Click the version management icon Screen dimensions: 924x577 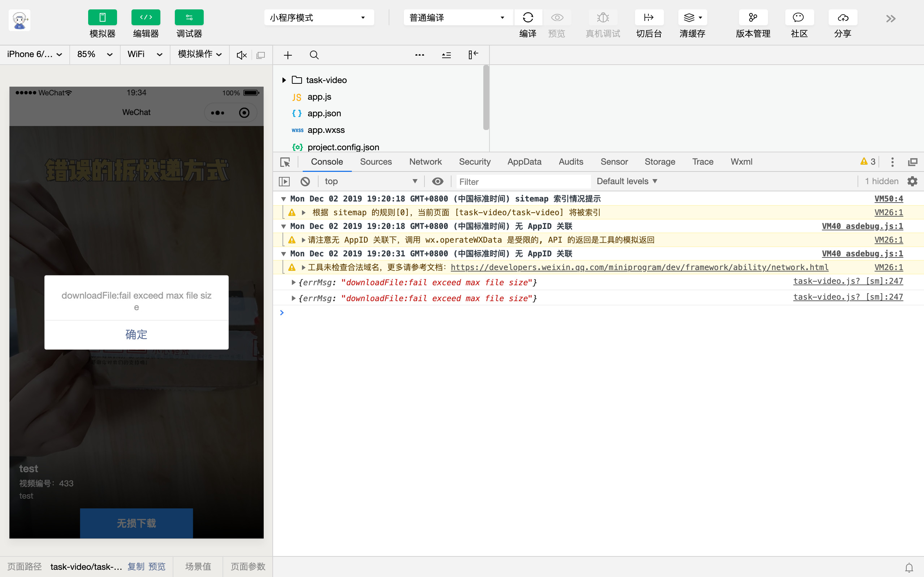click(x=753, y=18)
